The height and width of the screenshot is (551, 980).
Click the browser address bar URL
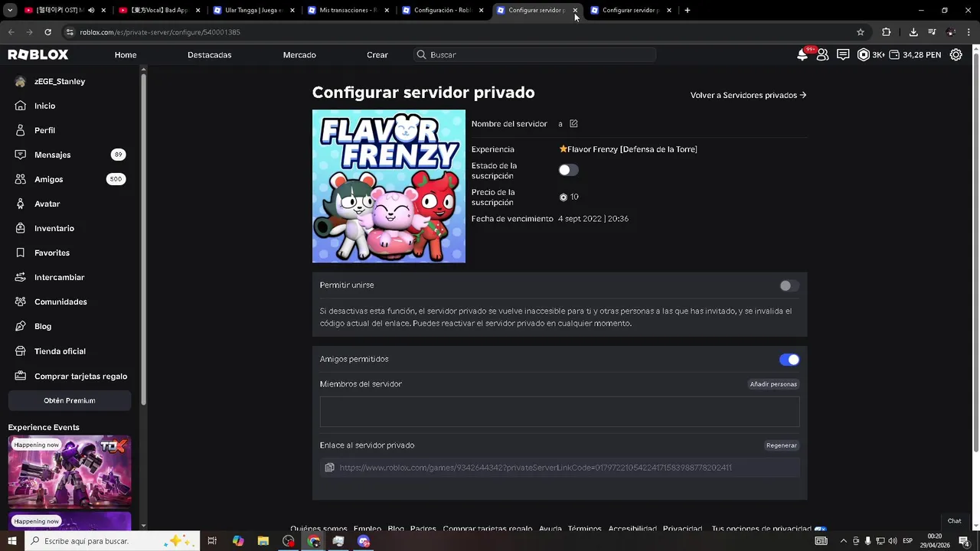click(160, 32)
